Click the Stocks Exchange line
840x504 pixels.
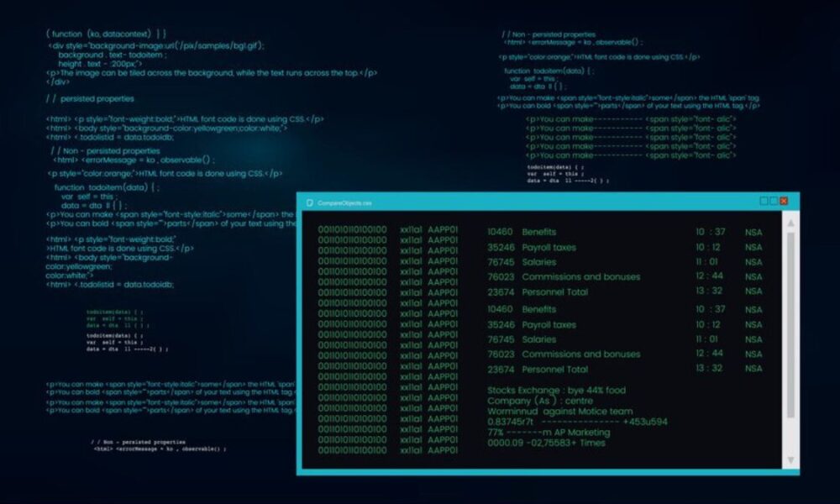(x=556, y=391)
